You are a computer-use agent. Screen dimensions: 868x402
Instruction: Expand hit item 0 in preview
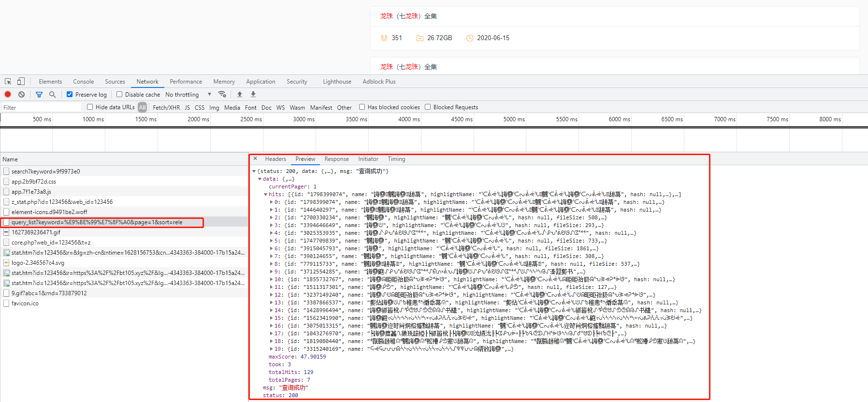[x=271, y=202]
